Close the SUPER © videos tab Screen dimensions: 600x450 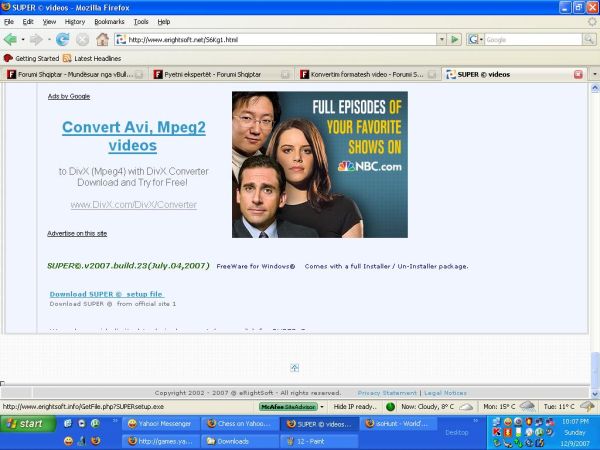578,74
